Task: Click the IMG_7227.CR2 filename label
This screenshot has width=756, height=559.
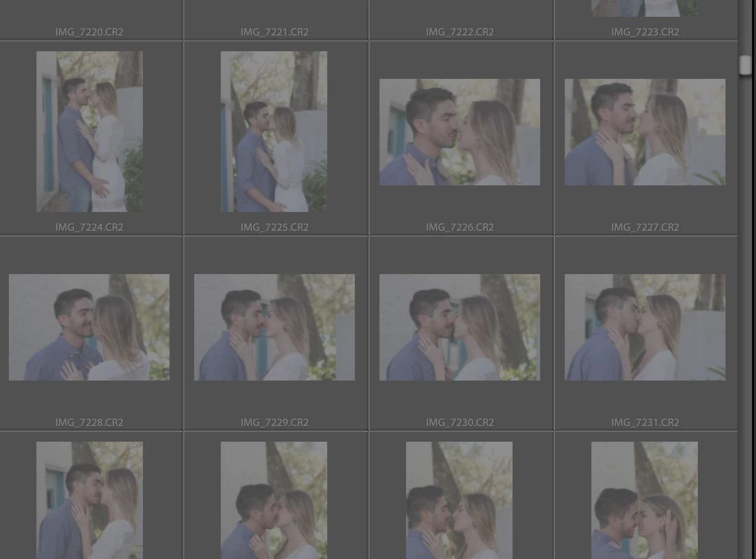Action: (x=645, y=227)
